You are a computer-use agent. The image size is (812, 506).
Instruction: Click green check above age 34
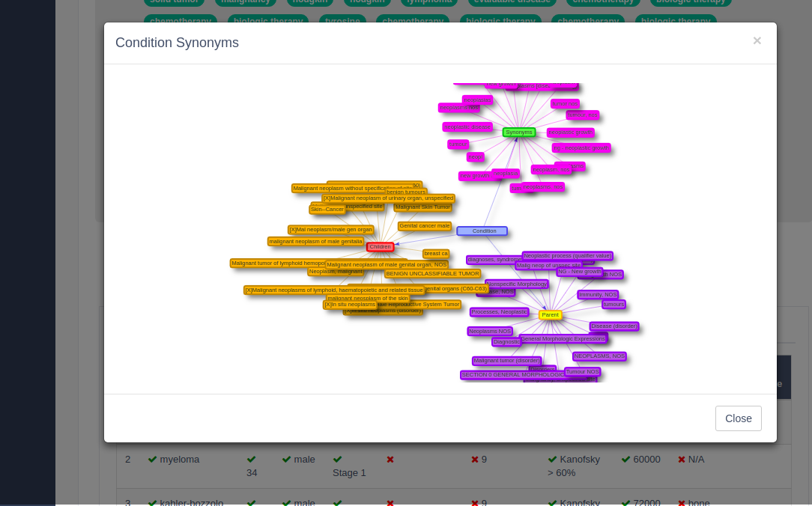(x=252, y=460)
